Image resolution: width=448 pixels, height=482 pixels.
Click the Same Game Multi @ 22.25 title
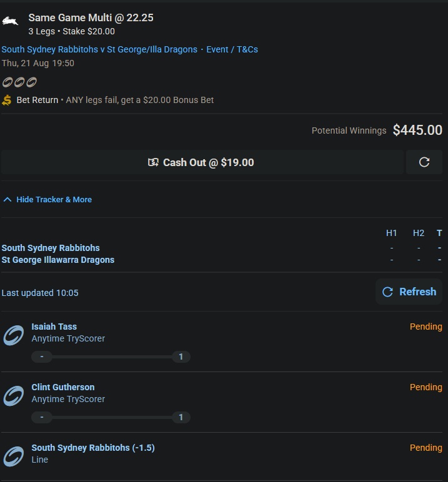[x=91, y=17]
